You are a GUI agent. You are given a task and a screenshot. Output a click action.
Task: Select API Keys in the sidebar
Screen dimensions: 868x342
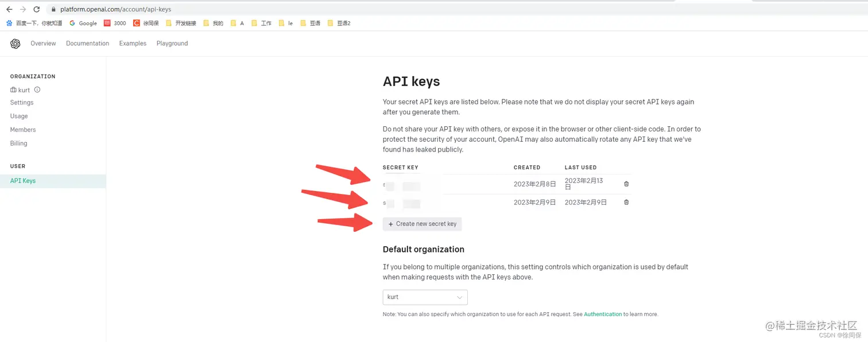click(53, 181)
